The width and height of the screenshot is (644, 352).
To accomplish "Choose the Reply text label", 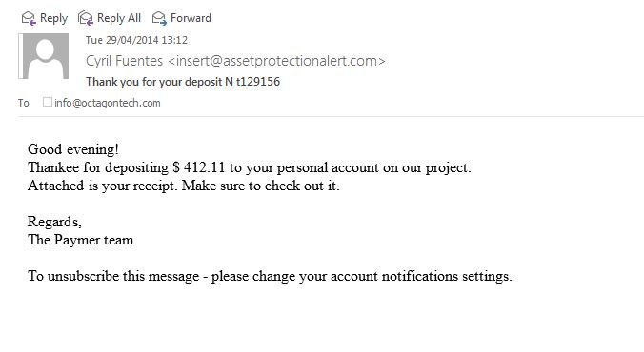I will (53, 18).
